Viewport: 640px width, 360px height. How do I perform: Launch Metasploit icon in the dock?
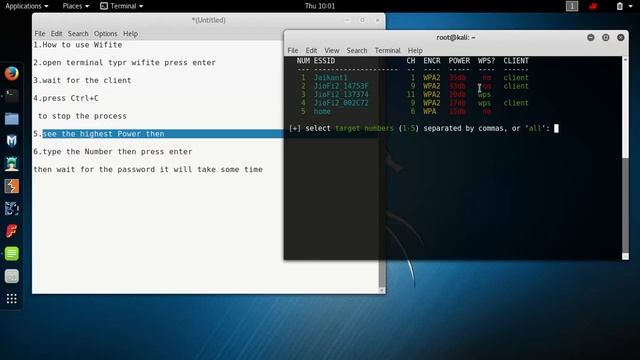[11, 141]
